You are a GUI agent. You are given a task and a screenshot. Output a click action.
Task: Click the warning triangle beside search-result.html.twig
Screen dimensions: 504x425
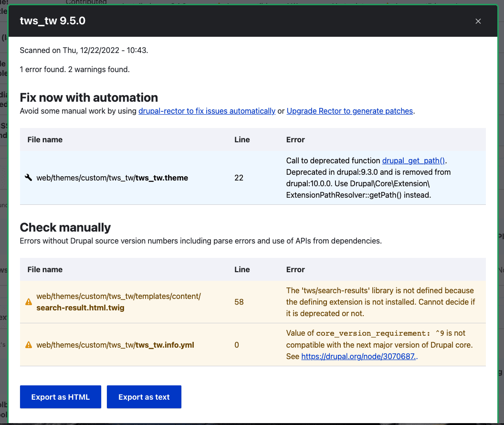[x=28, y=301]
